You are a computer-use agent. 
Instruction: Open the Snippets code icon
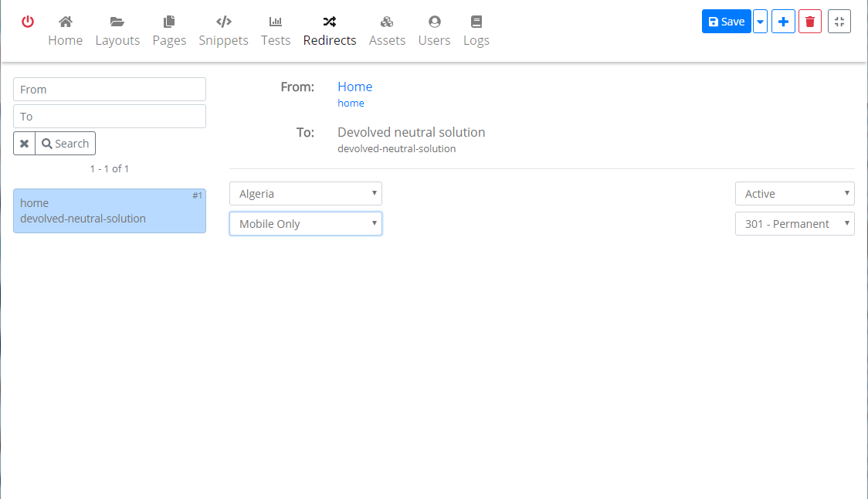click(223, 22)
